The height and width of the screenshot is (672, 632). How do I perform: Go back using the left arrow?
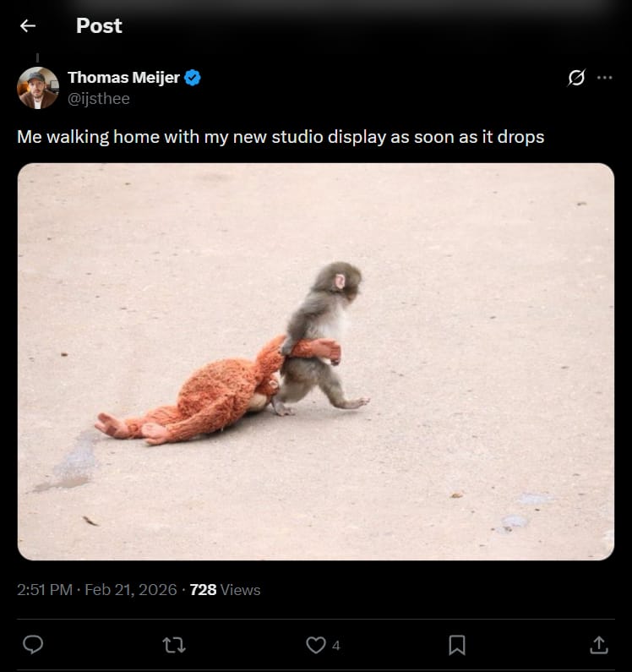point(28,25)
